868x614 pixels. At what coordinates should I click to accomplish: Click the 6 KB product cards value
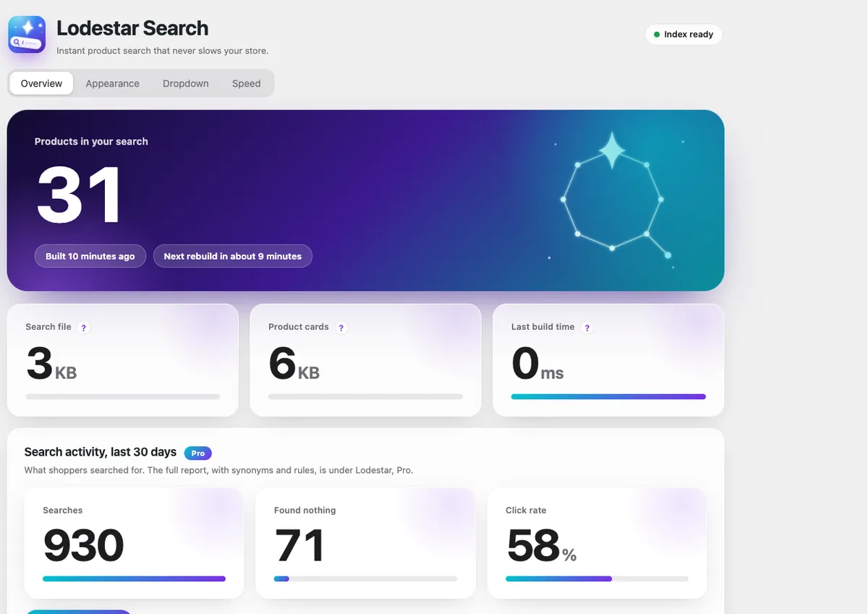point(294,364)
